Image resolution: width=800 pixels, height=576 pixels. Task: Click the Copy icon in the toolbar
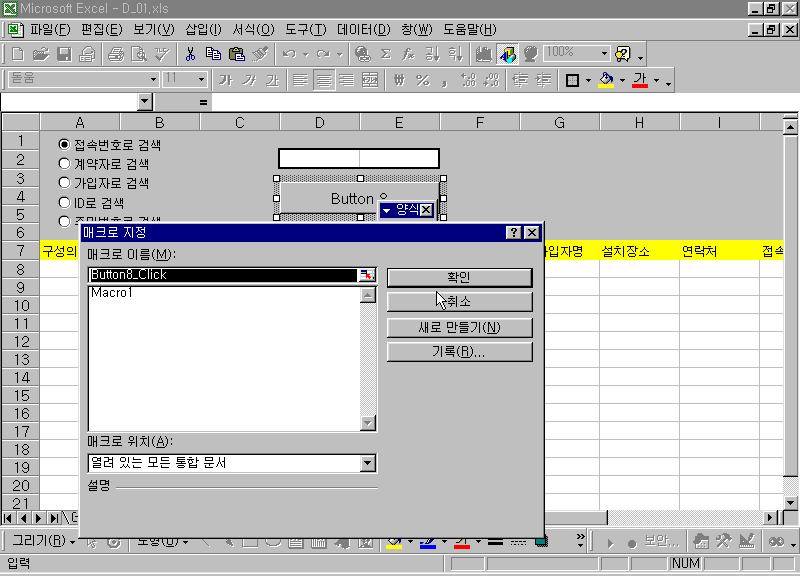tap(213, 53)
